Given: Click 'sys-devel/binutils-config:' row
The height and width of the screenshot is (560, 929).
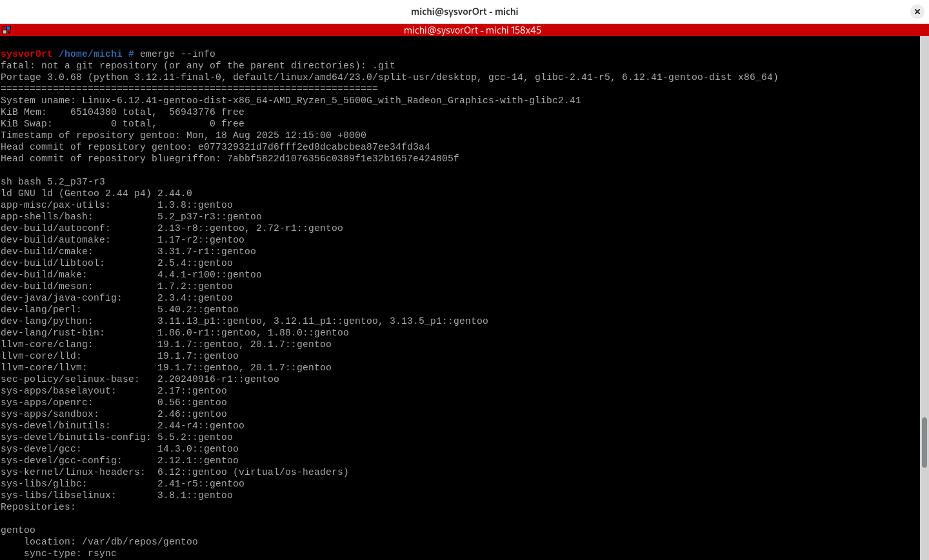Looking at the screenshot, I should click(x=117, y=437).
